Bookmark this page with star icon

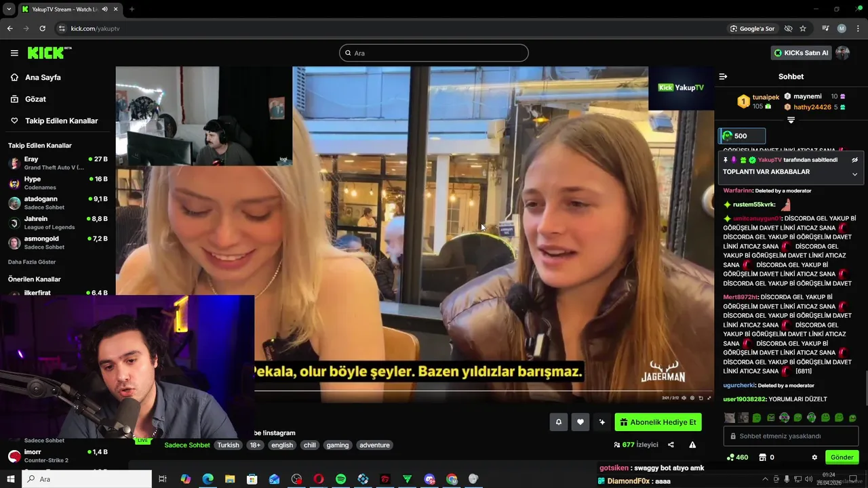[x=803, y=28]
